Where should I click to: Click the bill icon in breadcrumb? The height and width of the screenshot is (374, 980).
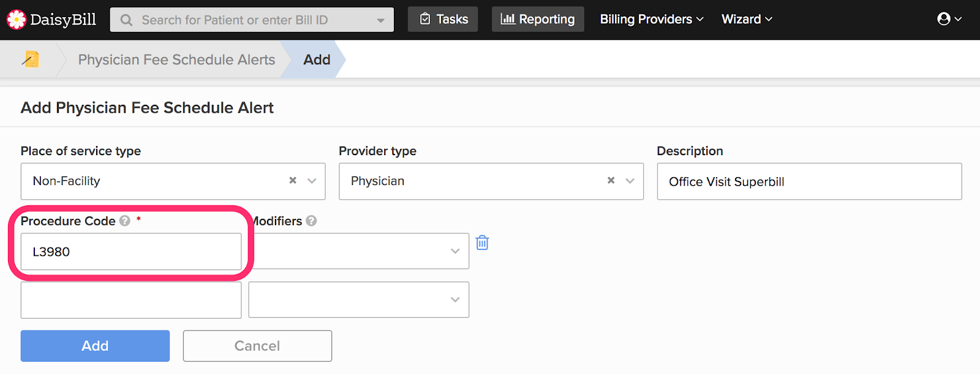pyautogui.click(x=31, y=59)
